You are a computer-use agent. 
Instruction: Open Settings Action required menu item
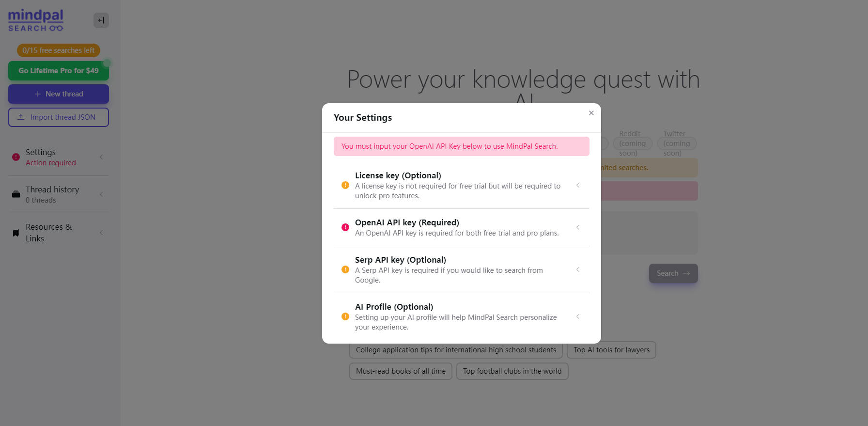tap(59, 157)
